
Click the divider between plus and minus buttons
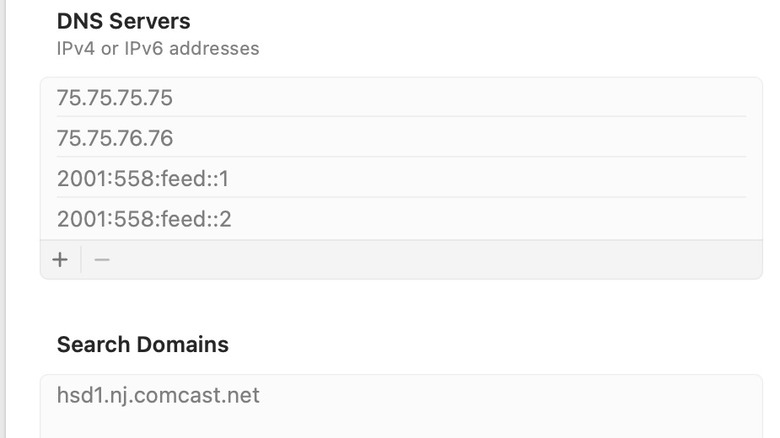coord(81,260)
